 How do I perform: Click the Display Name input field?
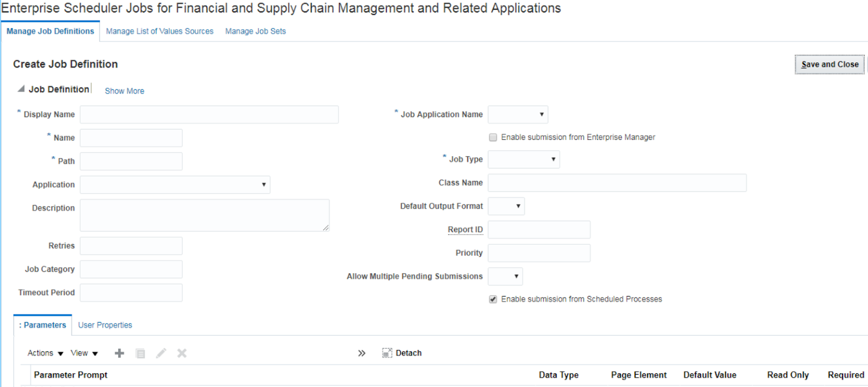pos(209,115)
